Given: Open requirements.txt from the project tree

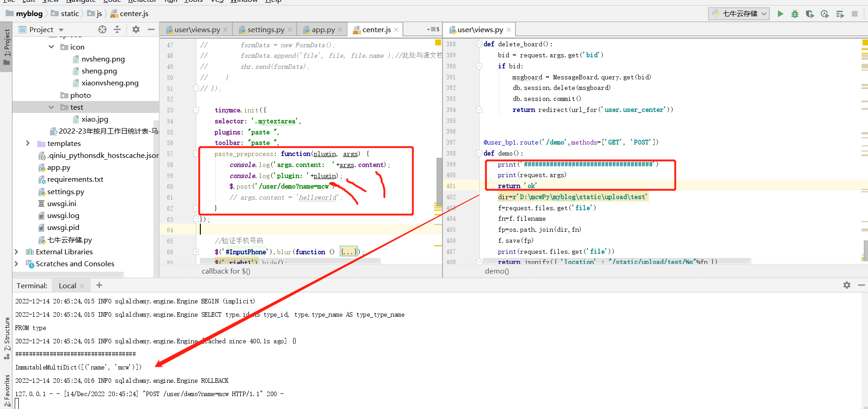Looking at the screenshot, I should point(75,179).
